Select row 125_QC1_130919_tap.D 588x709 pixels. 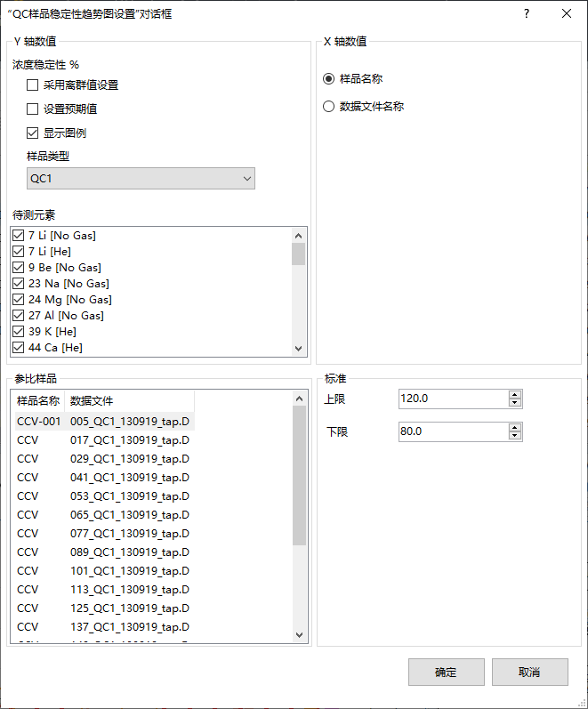(104, 608)
